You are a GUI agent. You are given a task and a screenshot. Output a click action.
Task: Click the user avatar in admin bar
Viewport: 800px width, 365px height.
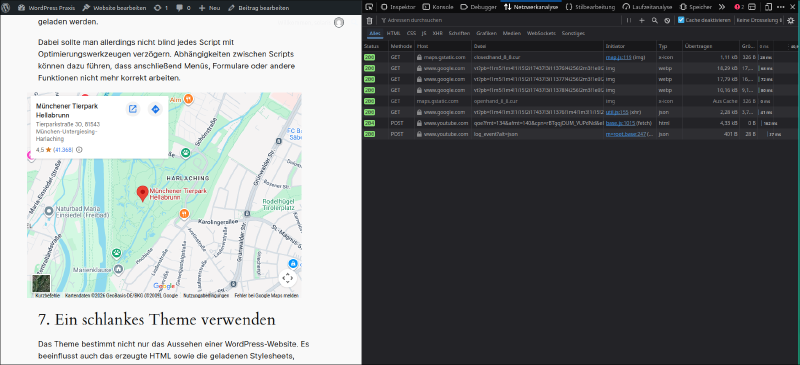point(339,22)
